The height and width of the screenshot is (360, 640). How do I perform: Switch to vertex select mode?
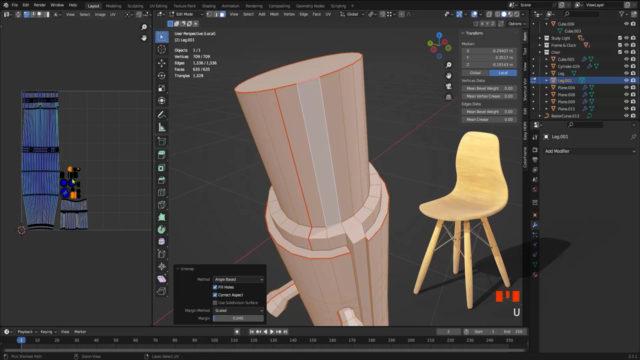point(209,14)
